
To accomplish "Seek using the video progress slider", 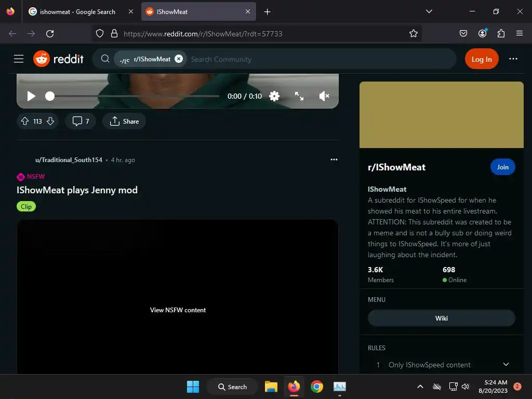I will click(132, 96).
